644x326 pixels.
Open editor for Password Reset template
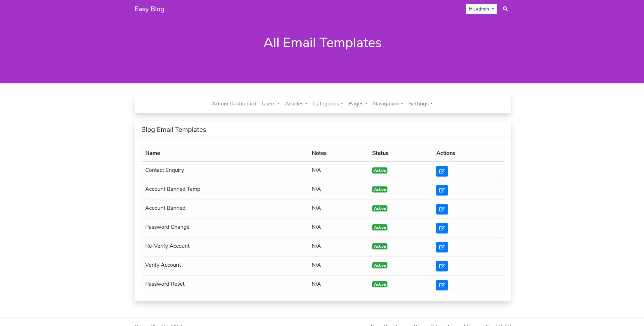pos(442,285)
